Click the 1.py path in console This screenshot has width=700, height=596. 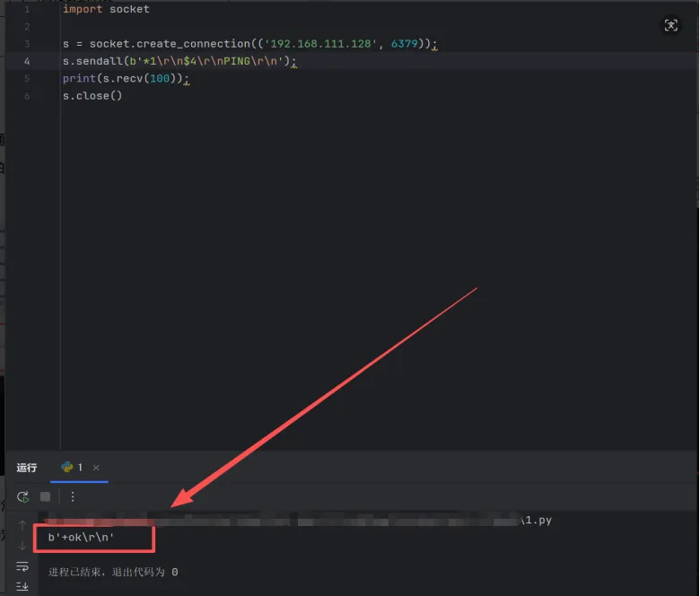click(538, 520)
